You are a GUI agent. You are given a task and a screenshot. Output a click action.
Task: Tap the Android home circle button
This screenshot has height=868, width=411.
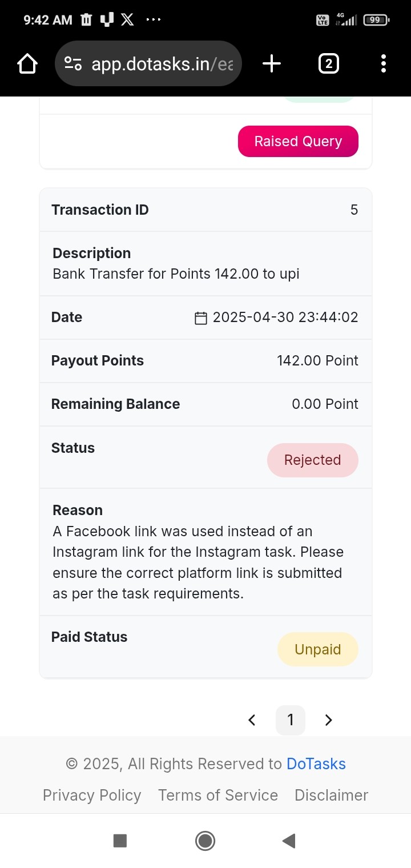205,841
